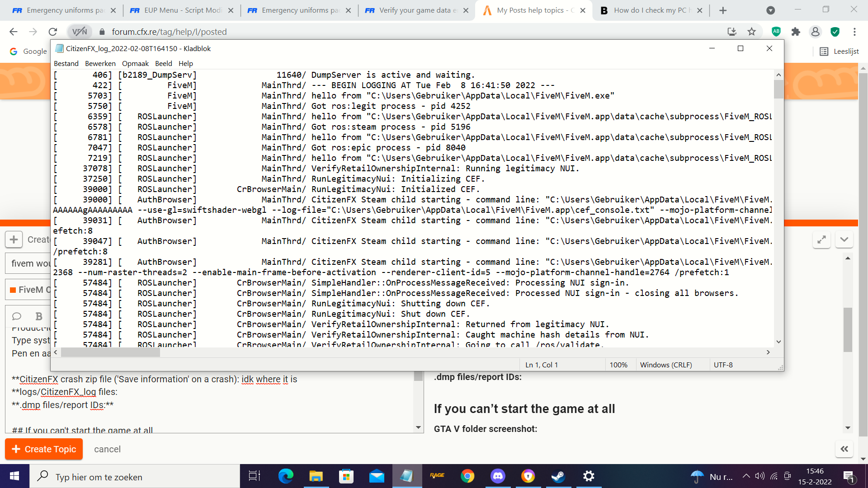Click preview pane scroll down arrow

click(x=848, y=427)
